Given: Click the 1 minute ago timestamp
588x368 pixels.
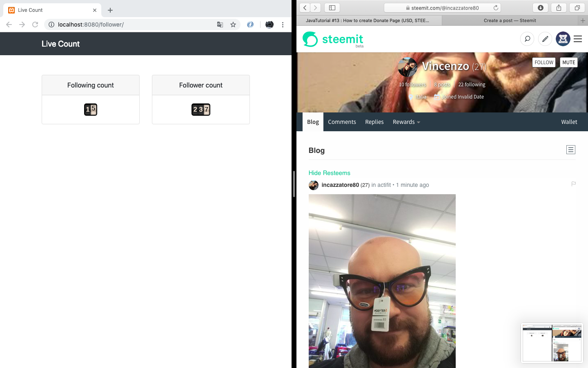Looking at the screenshot, I should click(x=412, y=185).
